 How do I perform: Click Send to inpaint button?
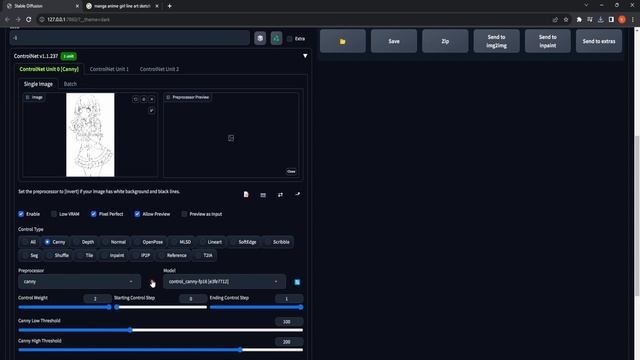coord(547,41)
